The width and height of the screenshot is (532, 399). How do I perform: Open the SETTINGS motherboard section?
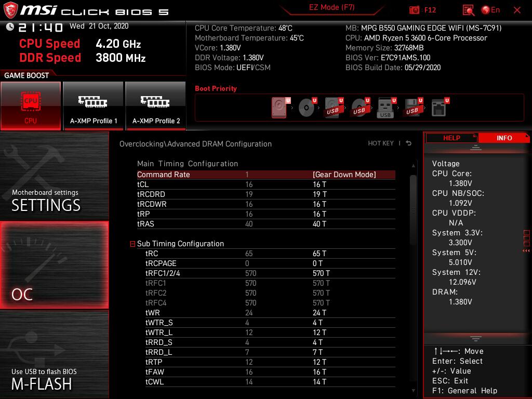pos(54,176)
